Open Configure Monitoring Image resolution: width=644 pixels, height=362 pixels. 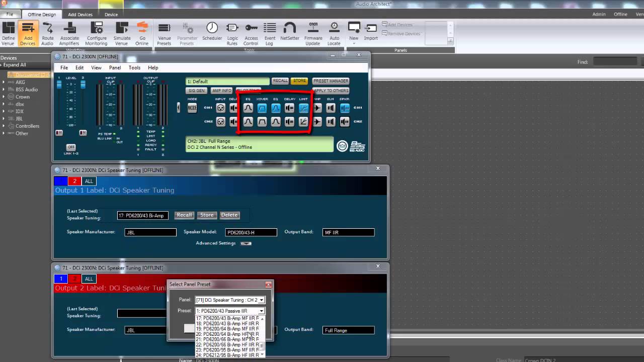pos(96,34)
